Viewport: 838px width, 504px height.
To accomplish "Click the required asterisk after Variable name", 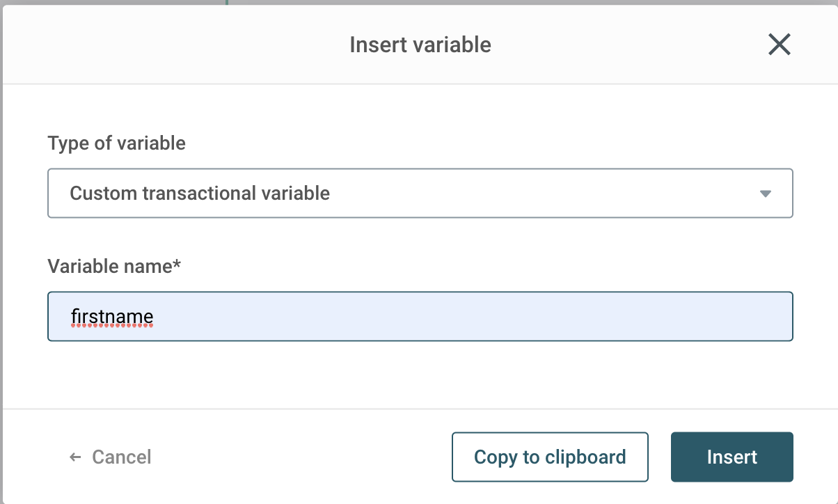I will click(177, 265).
